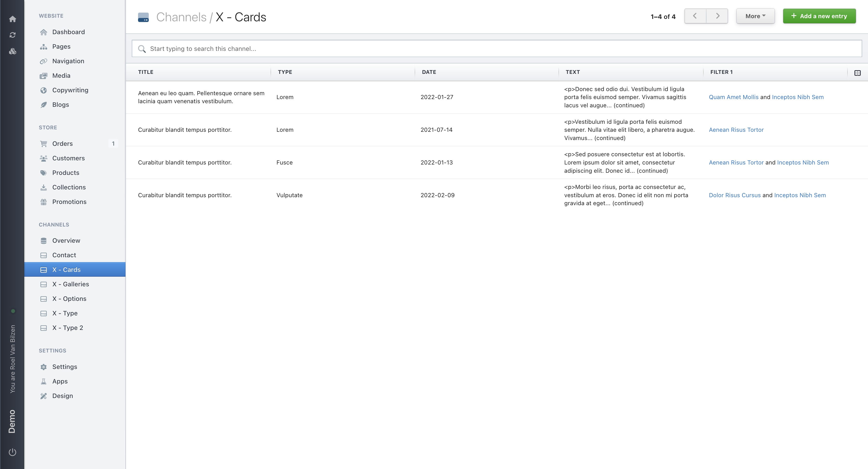Go to previous page of entries

coord(695,16)
